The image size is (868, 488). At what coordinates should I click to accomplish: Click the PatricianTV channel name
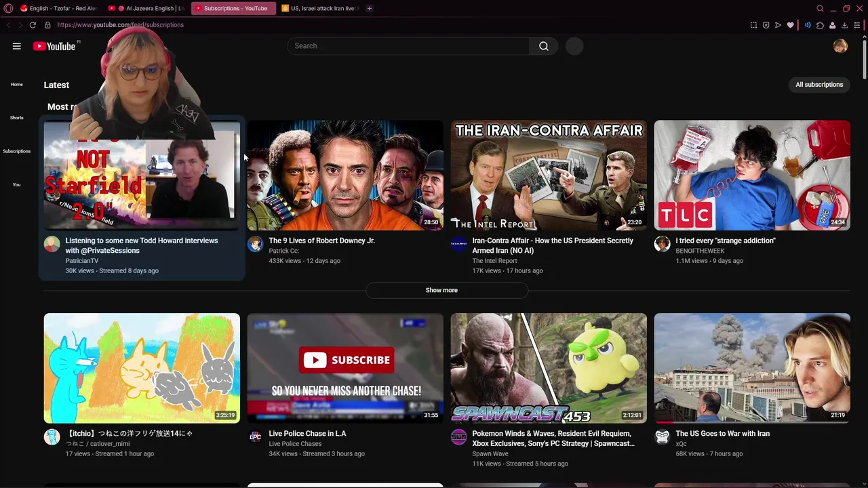point(82,261)
